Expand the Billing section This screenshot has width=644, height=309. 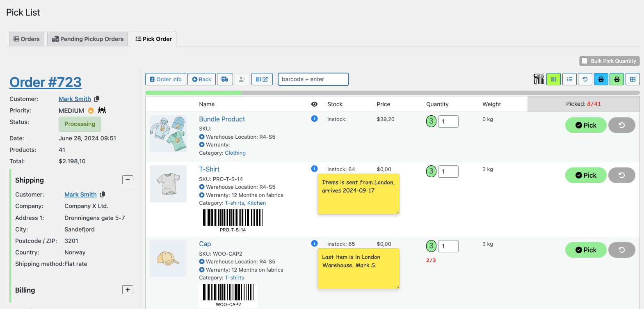tap(128, 290)
